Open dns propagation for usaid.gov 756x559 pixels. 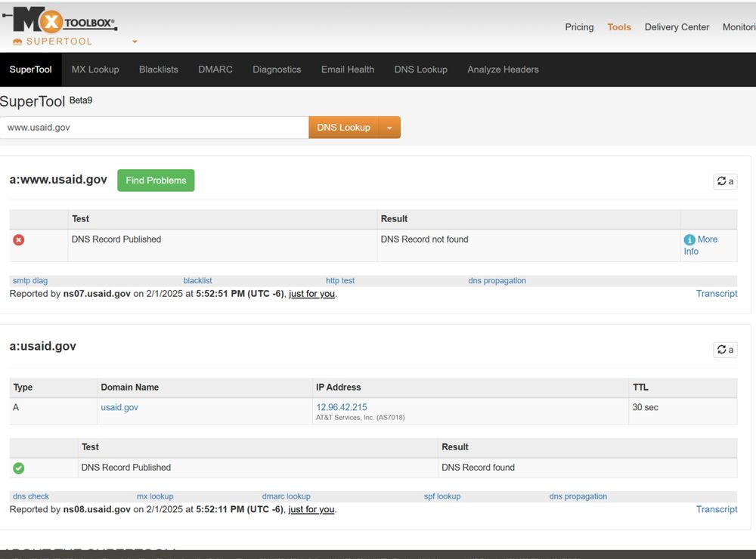(578, 496)
